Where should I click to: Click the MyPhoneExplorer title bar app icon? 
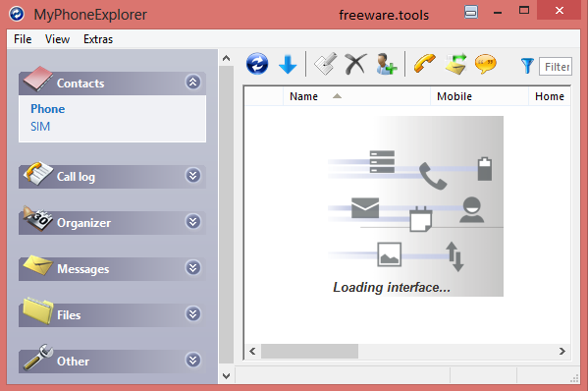point(17,15)
